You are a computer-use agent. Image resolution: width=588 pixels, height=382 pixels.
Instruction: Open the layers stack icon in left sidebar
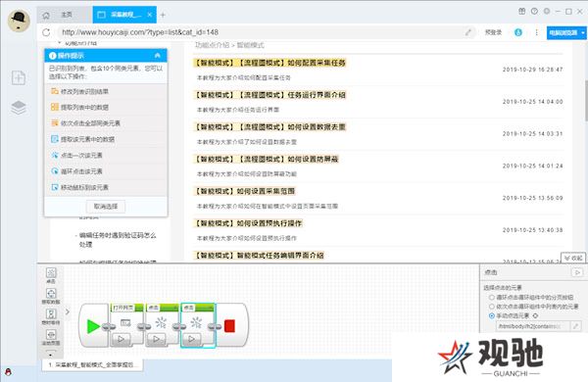tap(19, 108)
